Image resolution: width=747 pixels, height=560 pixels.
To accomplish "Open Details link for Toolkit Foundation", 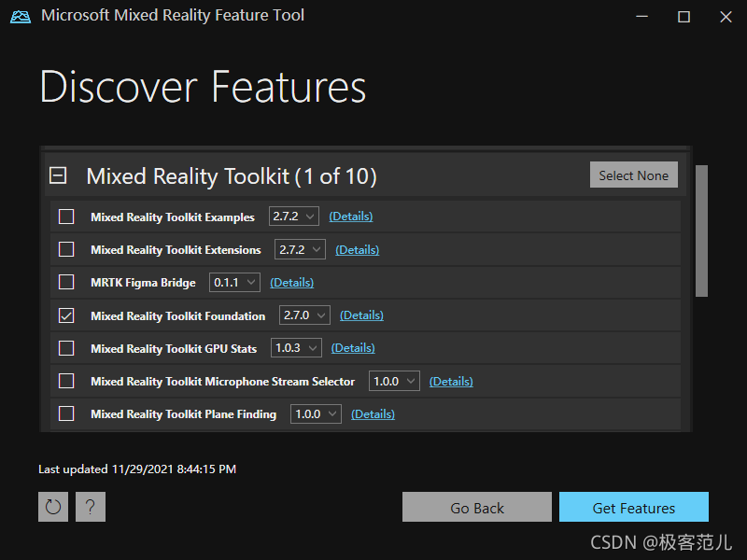I will [x=361, y=315].
